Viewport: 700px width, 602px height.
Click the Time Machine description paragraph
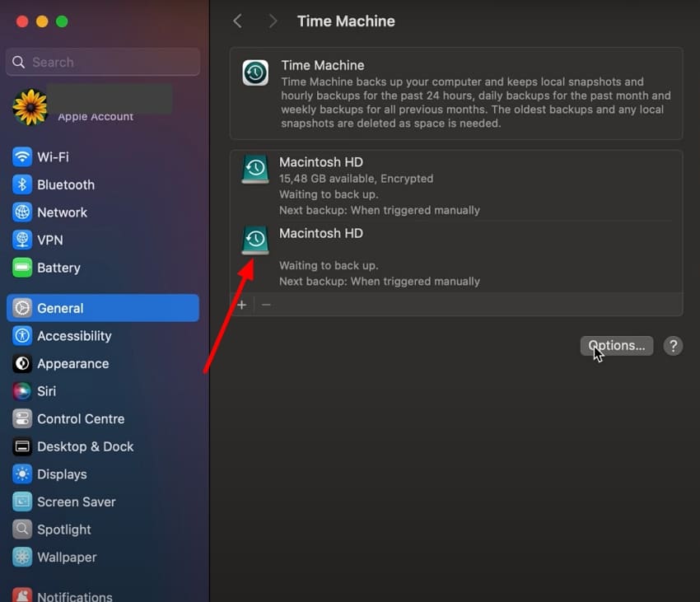[476, 102]
